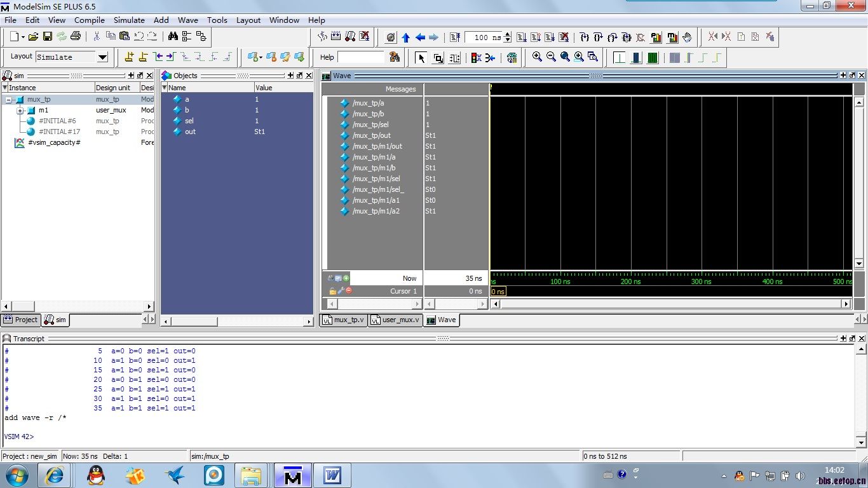Click the Zoom In magnifier icon

(x=537, y=57)
